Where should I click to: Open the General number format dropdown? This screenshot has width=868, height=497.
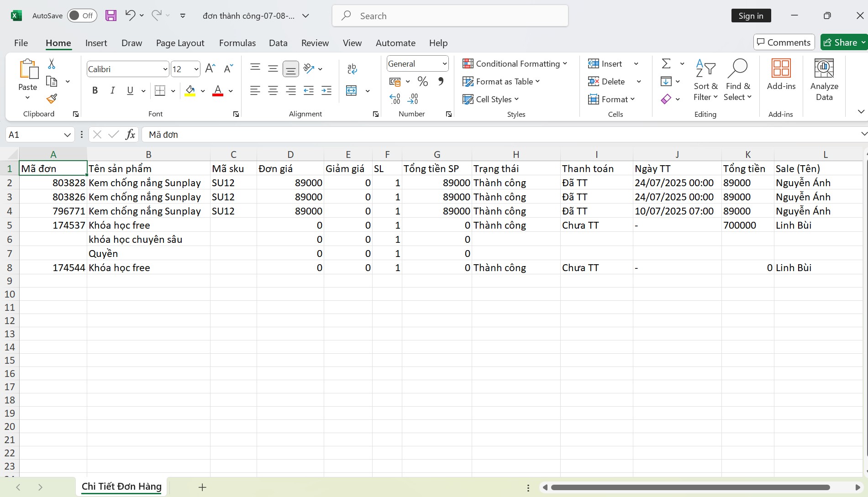[x=444, y=64]
